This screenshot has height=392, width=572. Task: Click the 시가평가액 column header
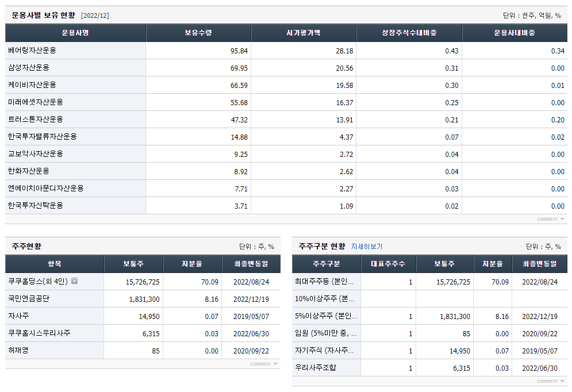point(304,33)
